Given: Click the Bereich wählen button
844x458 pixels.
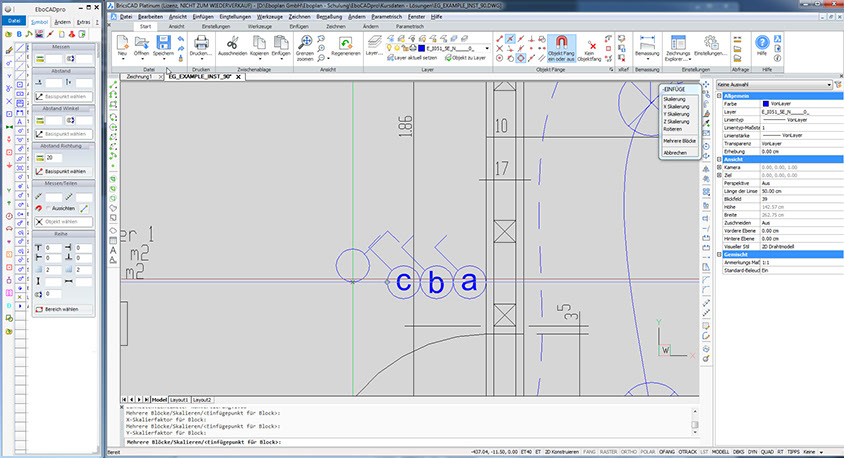Looking at the screenshot, I should (60, 310).
